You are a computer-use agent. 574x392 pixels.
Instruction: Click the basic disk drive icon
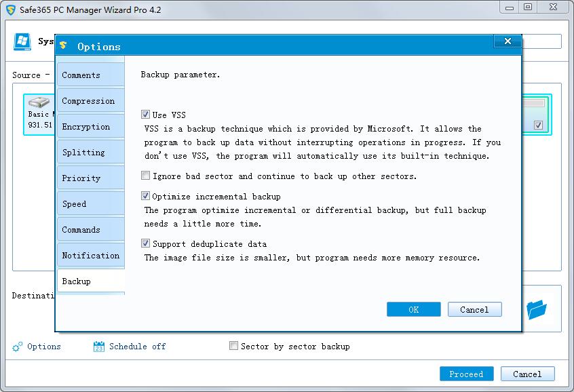(40, 103)
